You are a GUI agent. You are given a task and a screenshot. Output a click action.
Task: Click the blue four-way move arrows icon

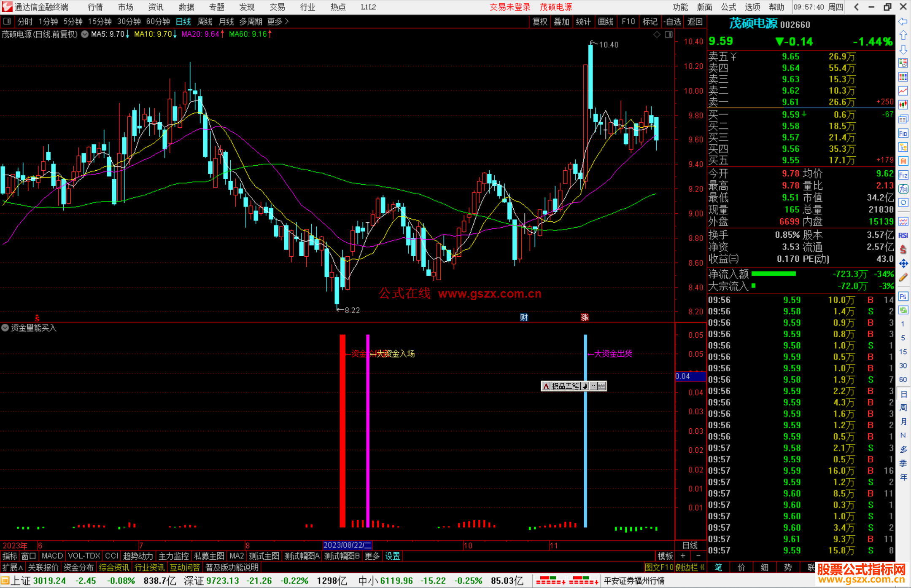point(903,263)
